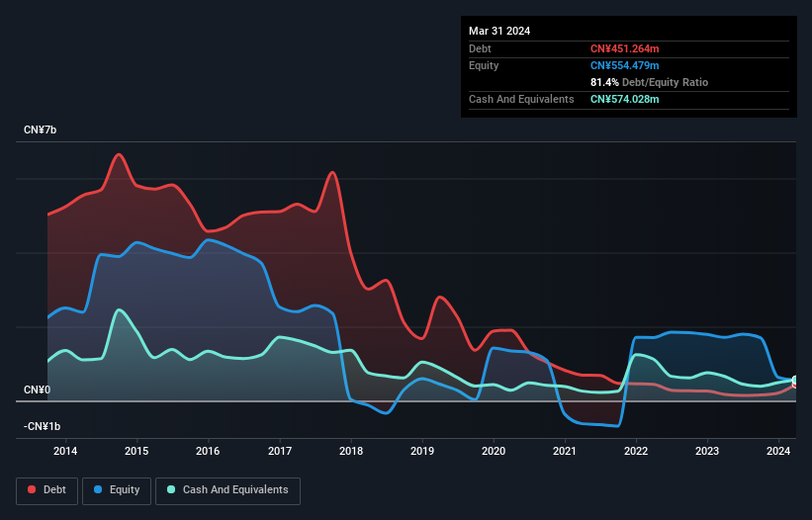Click the Cash value CN¥574.028m
Image resolution: width=812 pixels, height=520 pixels.
point(624,99)
